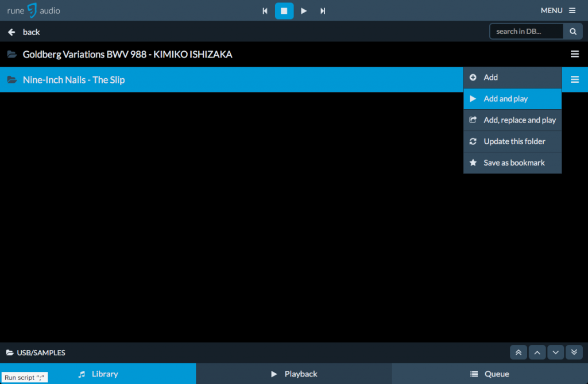Switch to the Library tab
Image resolution: width=588 pixels, height=384 pixels.
pyautogui.click(x=98, y=374)
